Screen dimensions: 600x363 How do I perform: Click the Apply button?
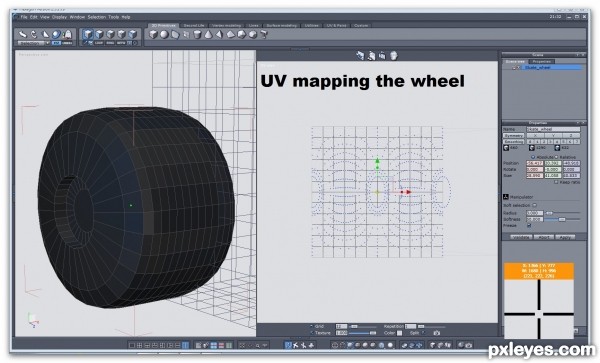coord(565,237)
